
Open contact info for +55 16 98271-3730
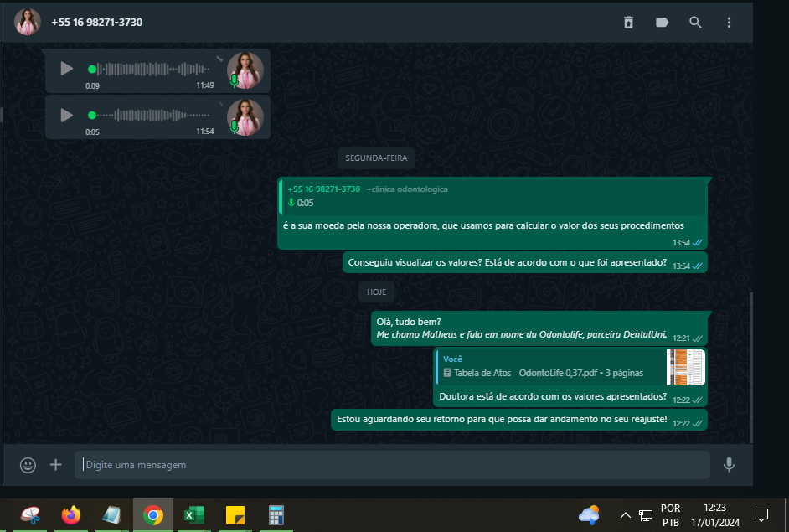(97, 22)
